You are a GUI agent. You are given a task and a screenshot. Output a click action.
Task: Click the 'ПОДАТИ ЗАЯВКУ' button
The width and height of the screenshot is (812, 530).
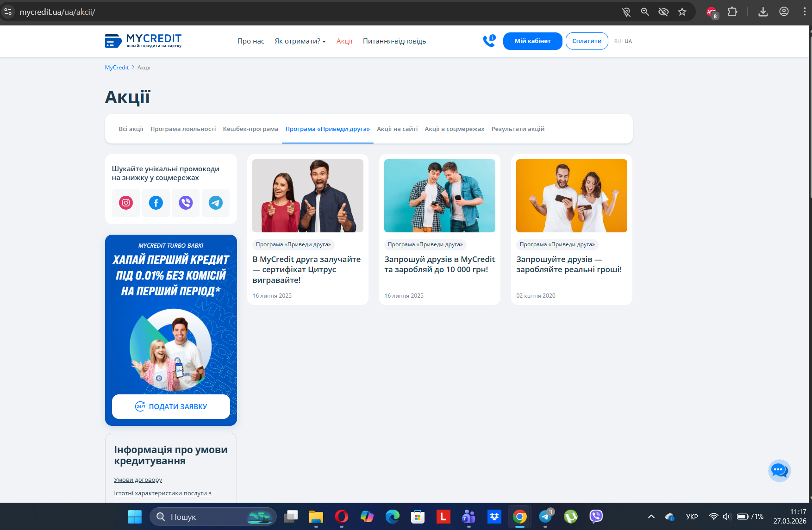[171, 406]
